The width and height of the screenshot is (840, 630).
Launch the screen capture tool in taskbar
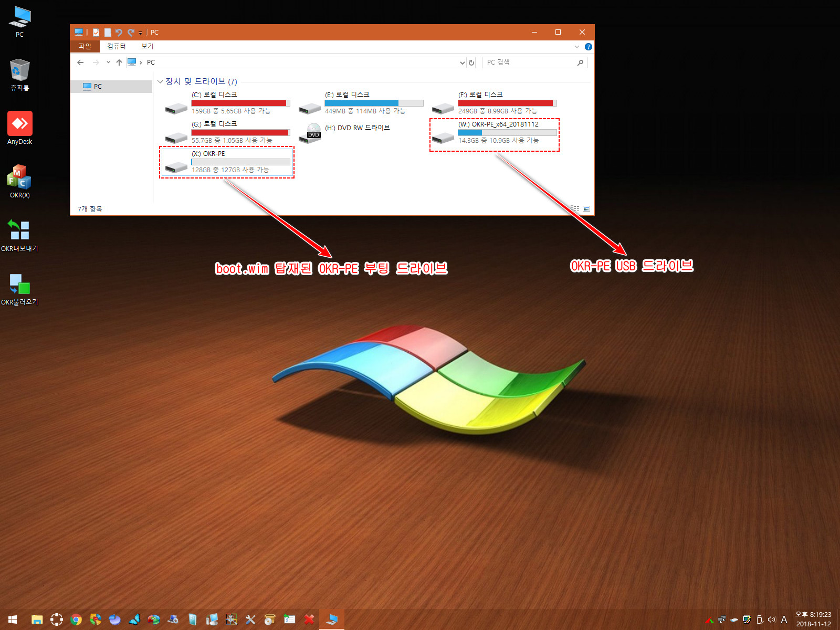tap(57, 619)
